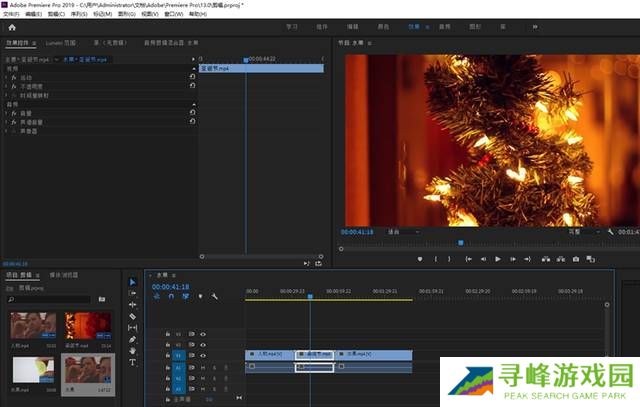Click the 编辑 workspace button

point(355,28)
